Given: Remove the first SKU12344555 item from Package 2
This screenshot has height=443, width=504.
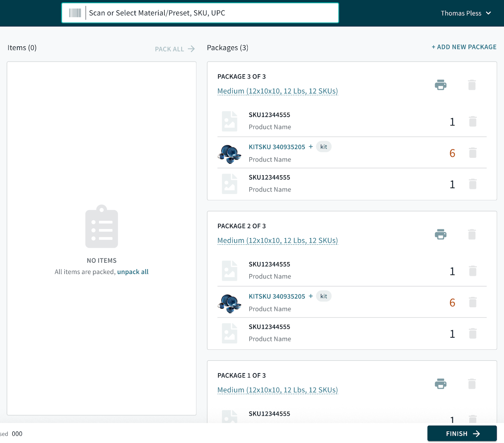Looking at the screenshot, I should (x=473, y=271).
